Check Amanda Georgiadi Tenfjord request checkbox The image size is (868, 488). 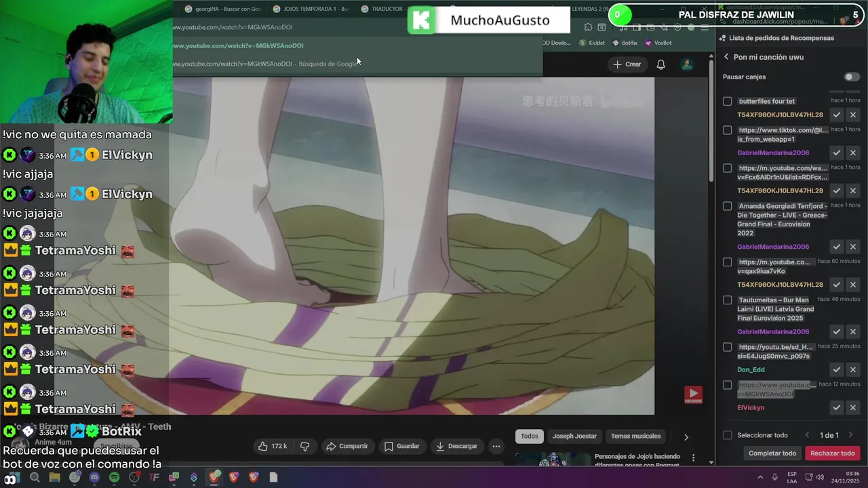coord(728,206)
